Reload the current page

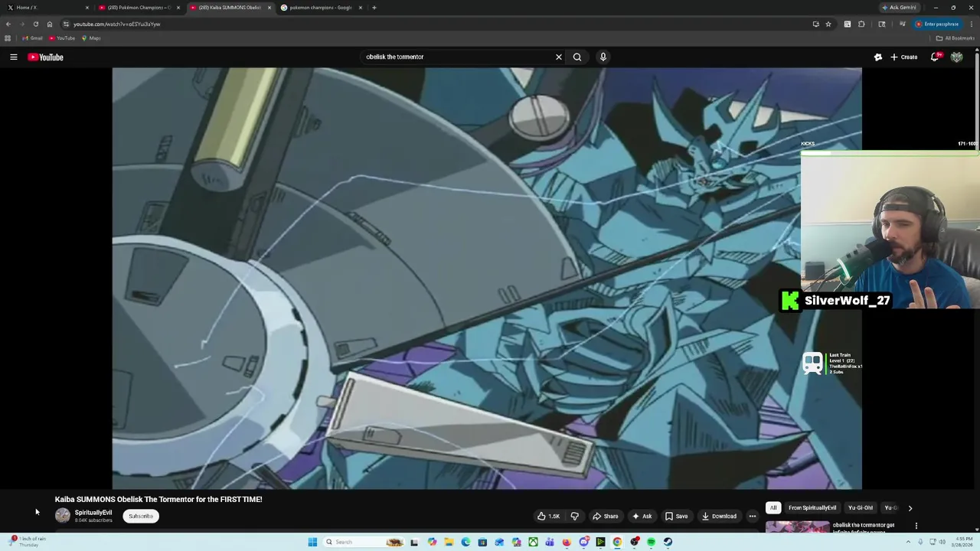pos(35,24)
